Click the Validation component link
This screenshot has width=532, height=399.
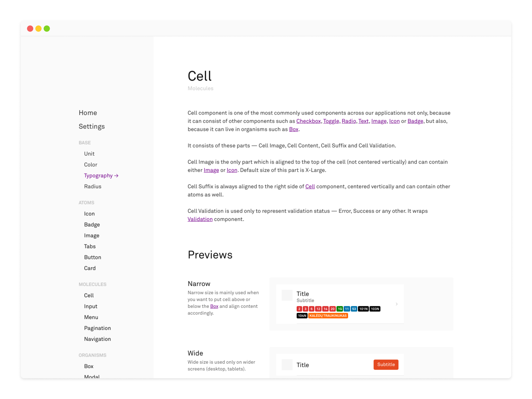click(x=200, y=219)
